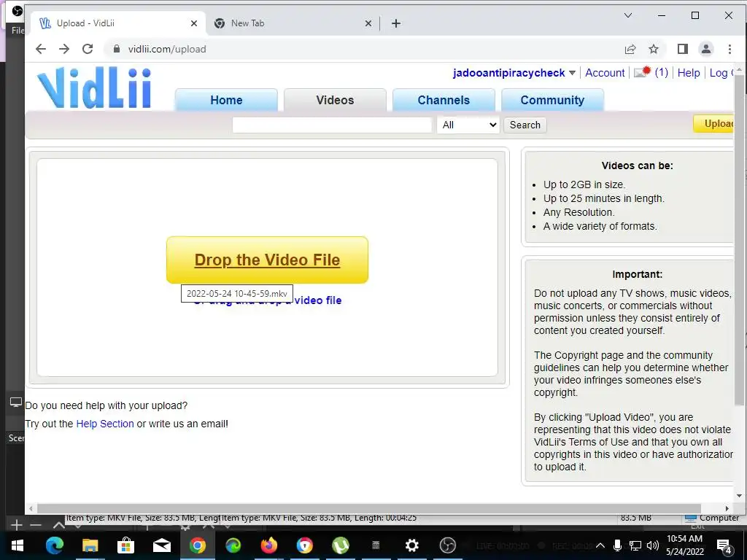Bookmark this page with the star icon
This screenshot has width=747, height=560.
[654, 49]
